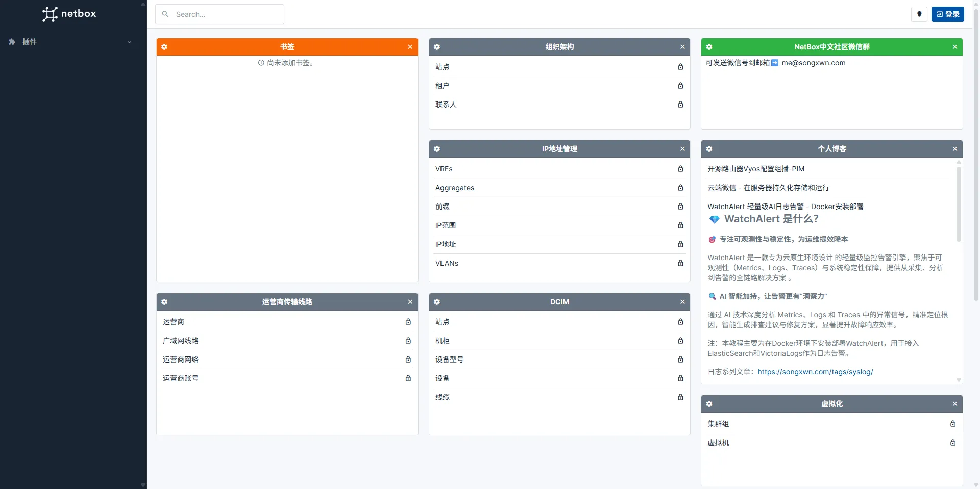
Task: Close the 个人博客 widget
Action: point(955,149)
